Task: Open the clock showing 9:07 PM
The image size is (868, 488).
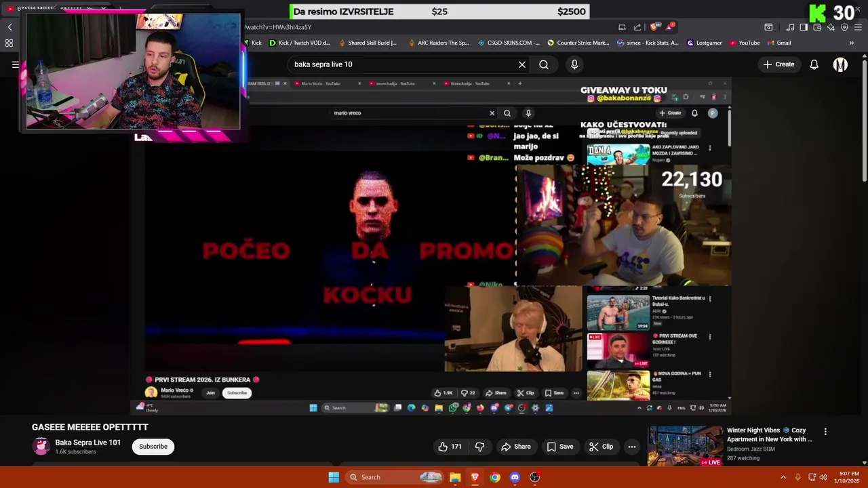Action: click(847, 477)
